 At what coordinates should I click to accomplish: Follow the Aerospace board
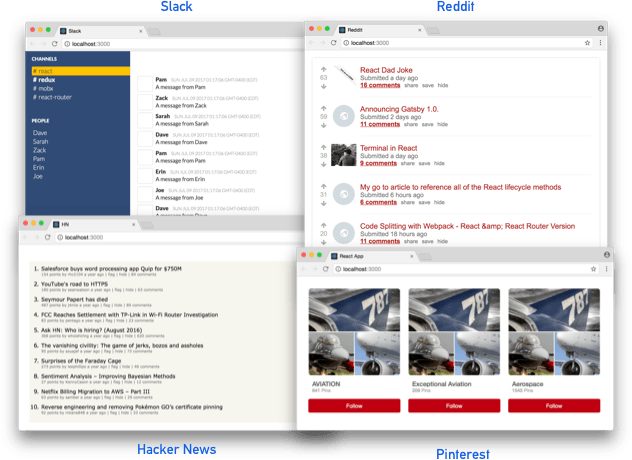point(554,406)
